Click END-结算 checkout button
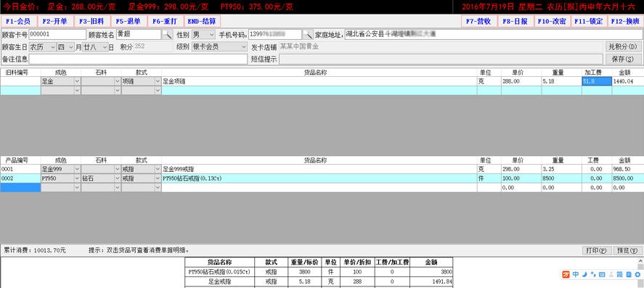Viewport: 644px width, 288px height. point(202,21)
